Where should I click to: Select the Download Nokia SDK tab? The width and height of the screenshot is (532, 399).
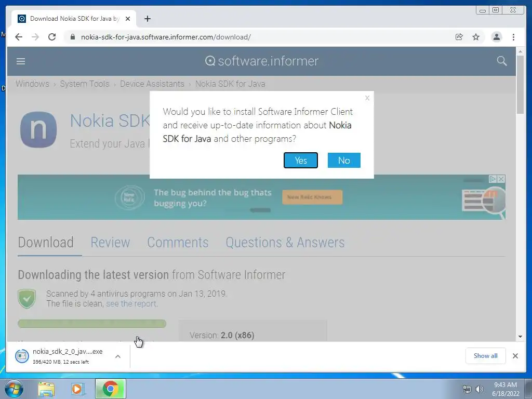74,19
